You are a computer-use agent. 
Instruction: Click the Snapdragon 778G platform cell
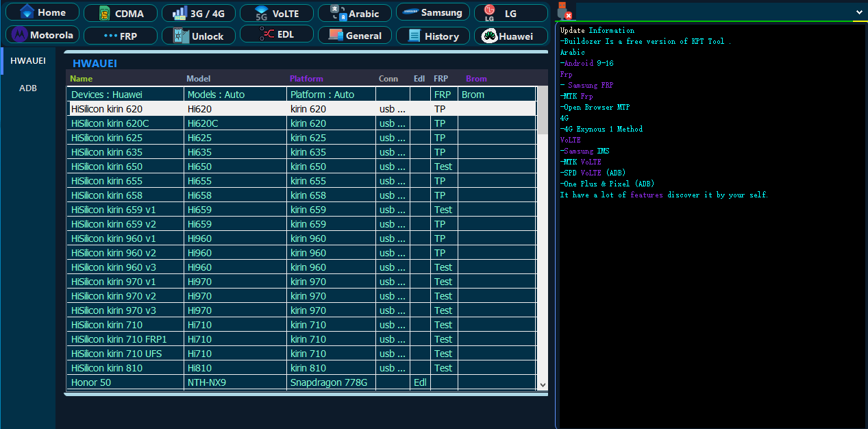[x=331, y=382]
